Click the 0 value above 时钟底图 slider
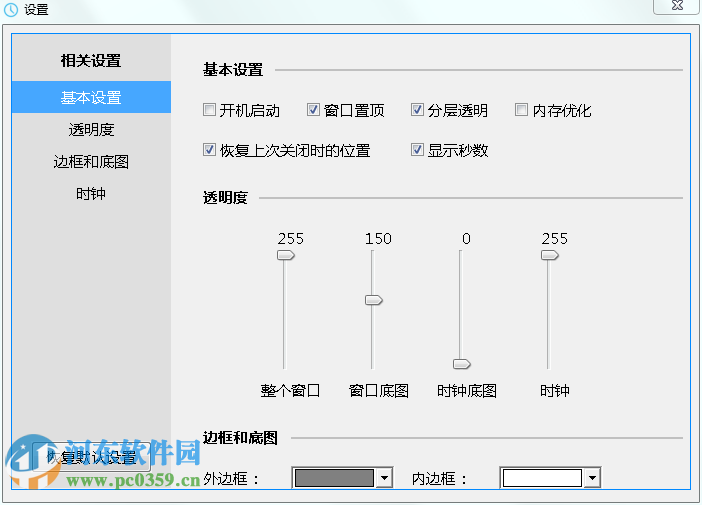Image resolution: width=702 pixels, height=505 pixels. [x=467, y=239]
